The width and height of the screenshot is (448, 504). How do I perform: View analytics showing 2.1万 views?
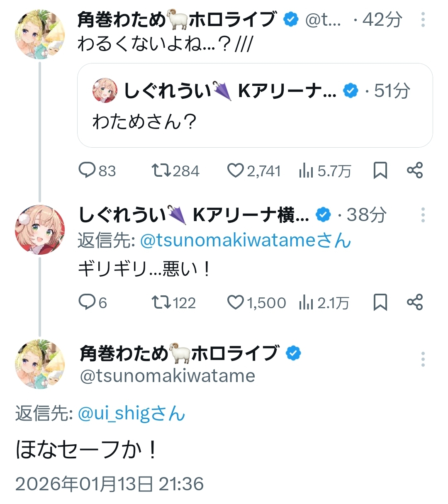tap(306, 302)
